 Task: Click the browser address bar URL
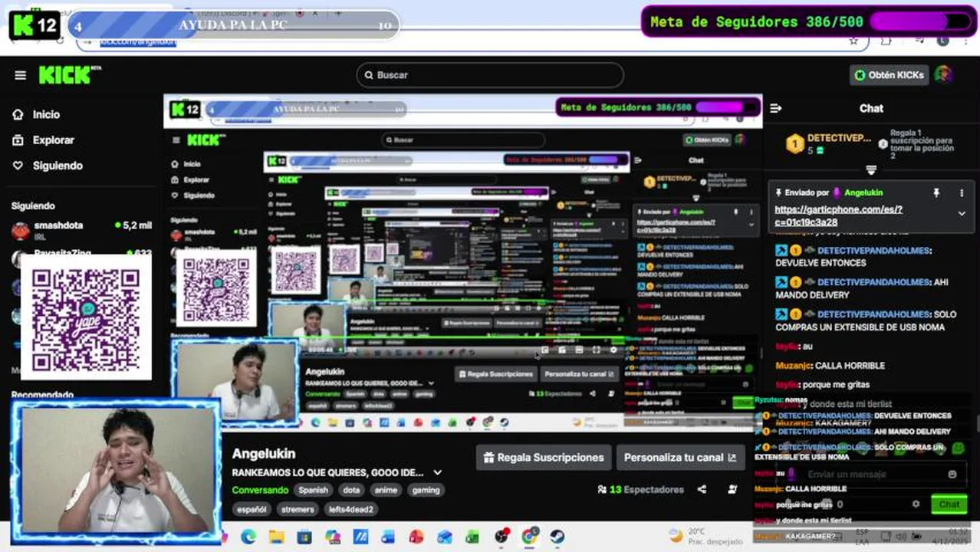pos(139,41)
